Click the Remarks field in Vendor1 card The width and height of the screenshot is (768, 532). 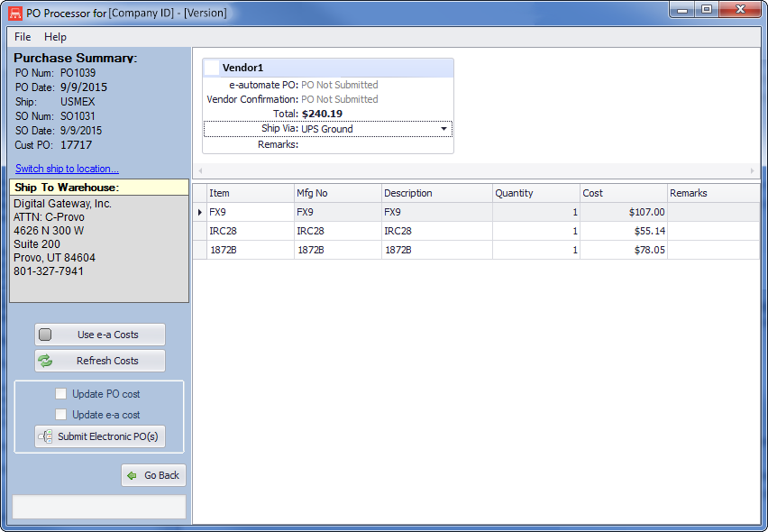pos(375,144)
